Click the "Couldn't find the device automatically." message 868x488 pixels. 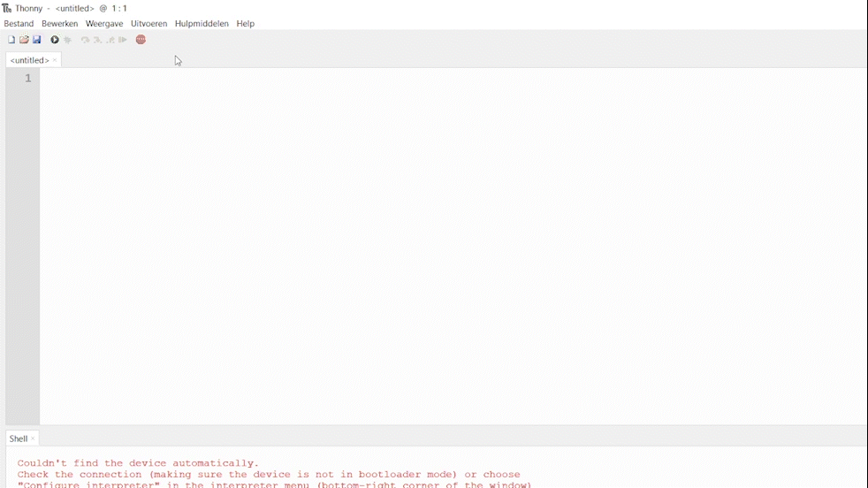click(138, 463)
